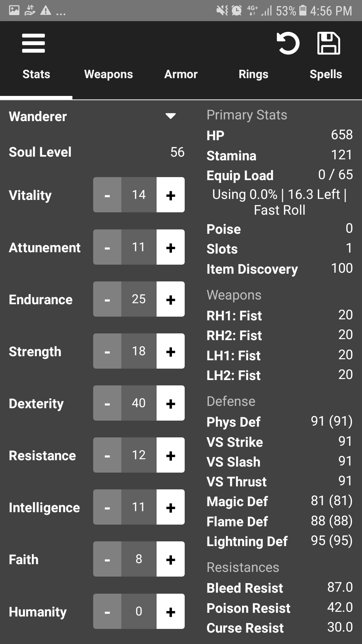Reduce Attunement by one point
The height and width of the screenshot is (644, 362).
pos(107,247)
